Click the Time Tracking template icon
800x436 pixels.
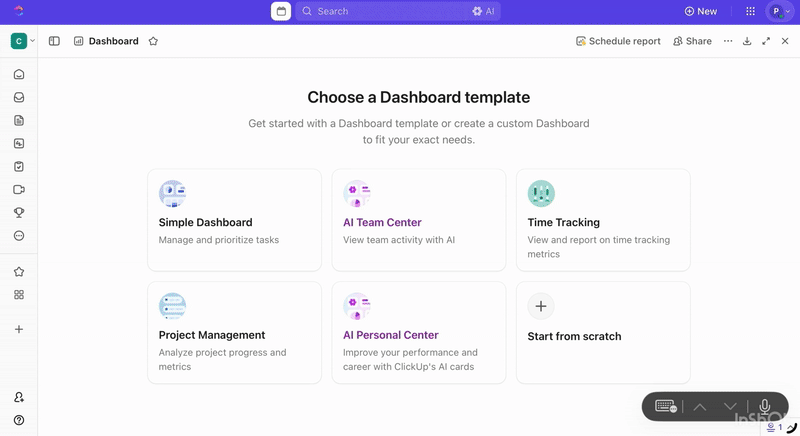[541, 194]
